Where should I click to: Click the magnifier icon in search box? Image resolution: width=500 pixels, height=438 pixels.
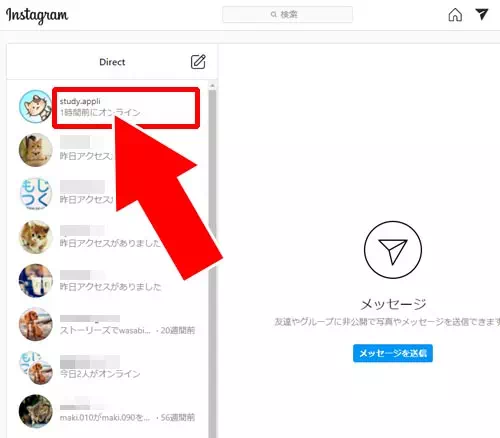point(274,14)
